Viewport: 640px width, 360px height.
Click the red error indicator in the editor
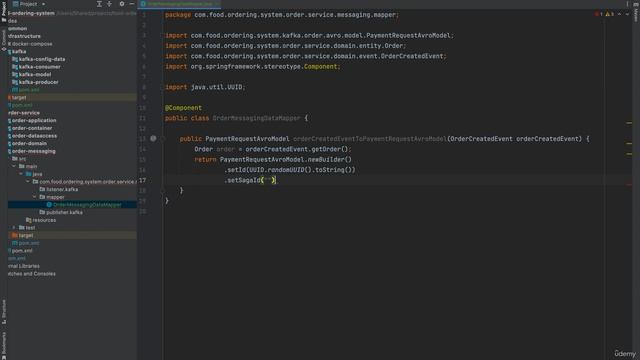click(598, 14)
